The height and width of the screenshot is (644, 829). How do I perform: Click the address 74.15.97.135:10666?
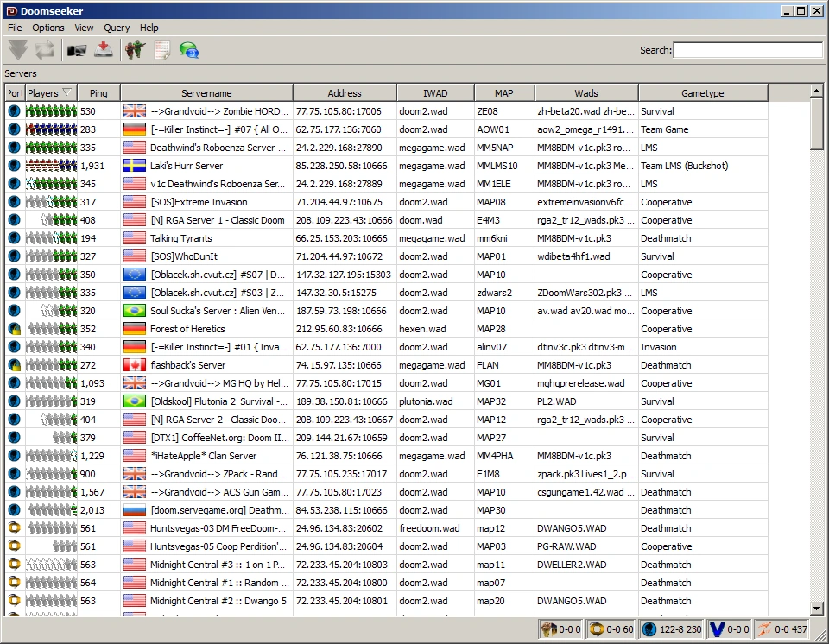(x=339, y=365)
